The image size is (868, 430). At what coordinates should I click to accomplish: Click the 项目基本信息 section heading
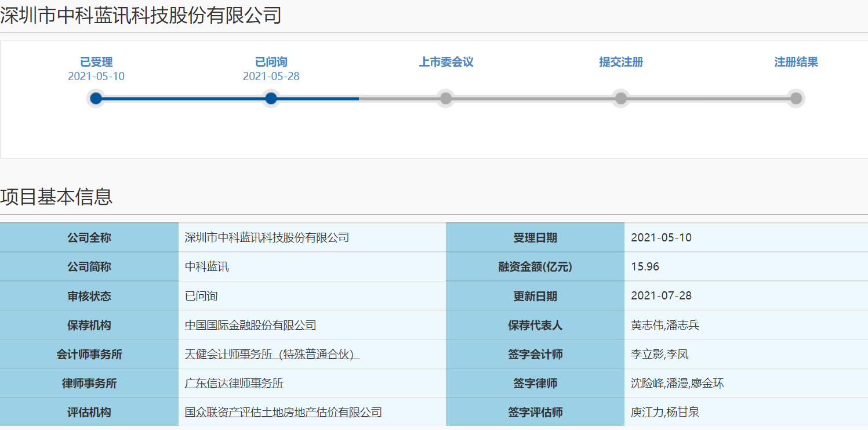(56, 197)
